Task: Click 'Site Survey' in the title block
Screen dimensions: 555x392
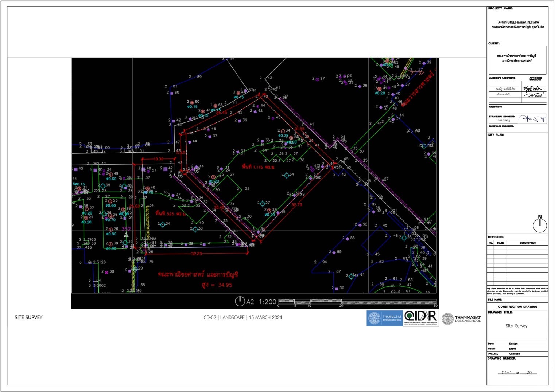Action: (516, 326)
